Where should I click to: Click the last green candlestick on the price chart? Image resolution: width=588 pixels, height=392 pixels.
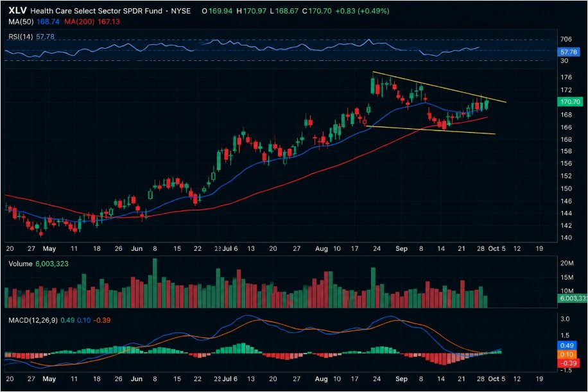click(487, 104)
